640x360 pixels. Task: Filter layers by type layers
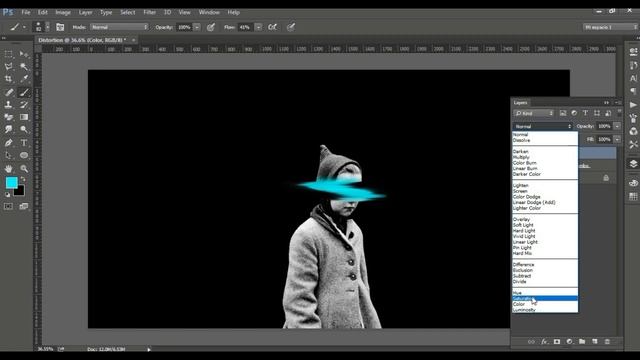(585, 113)
